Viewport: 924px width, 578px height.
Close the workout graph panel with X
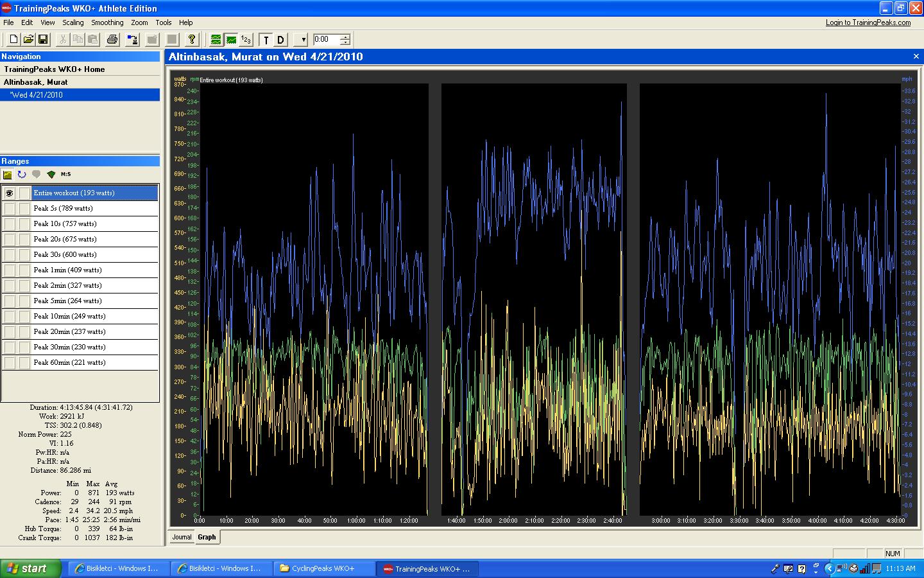[916, 57]
